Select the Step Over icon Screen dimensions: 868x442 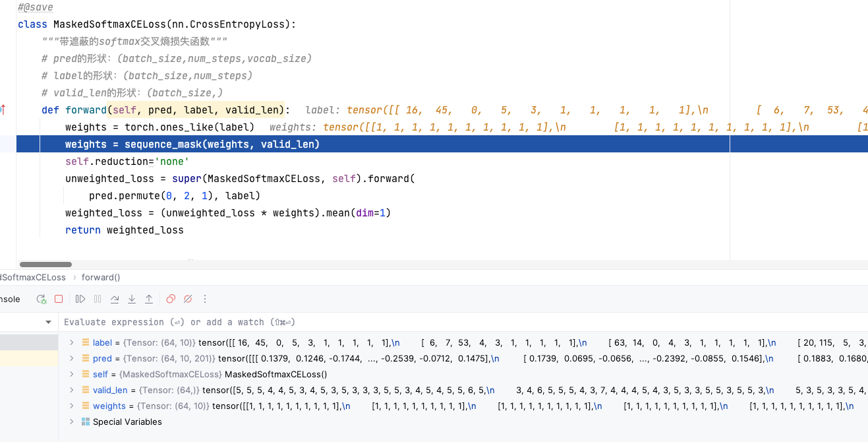pyautogui.click(x=115, y=299)
